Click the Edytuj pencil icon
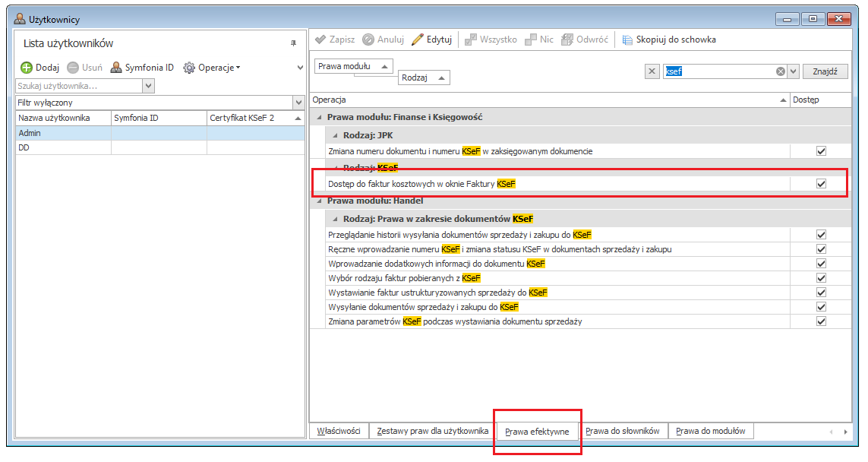 point(418,40)
